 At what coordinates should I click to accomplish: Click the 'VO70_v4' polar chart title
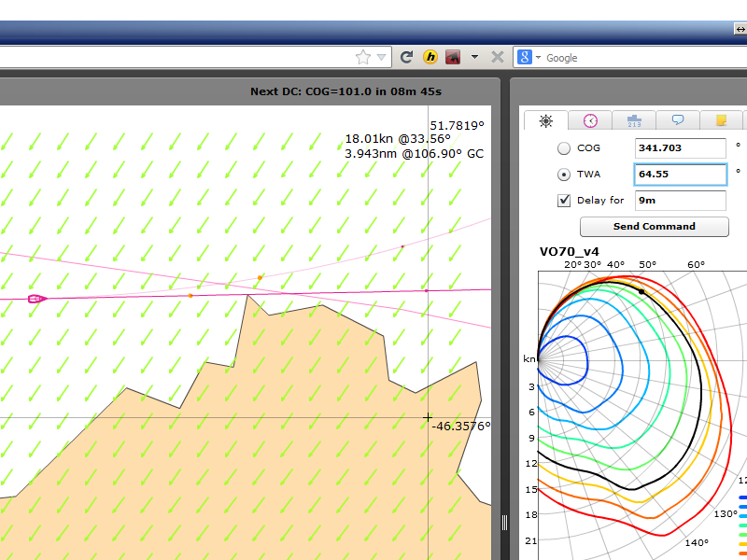coord(569,252)
